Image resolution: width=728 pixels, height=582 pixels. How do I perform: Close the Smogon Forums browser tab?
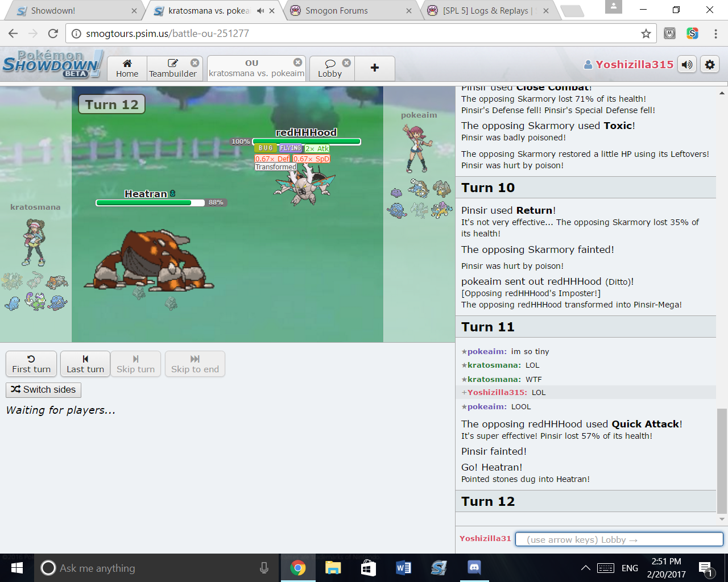pyautogui.click(x=408, y=11)
